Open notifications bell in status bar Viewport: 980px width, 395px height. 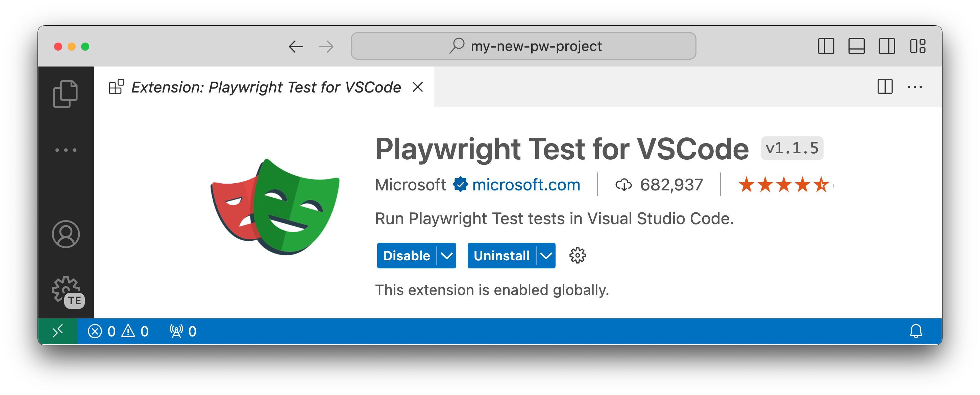click(915, 331)
